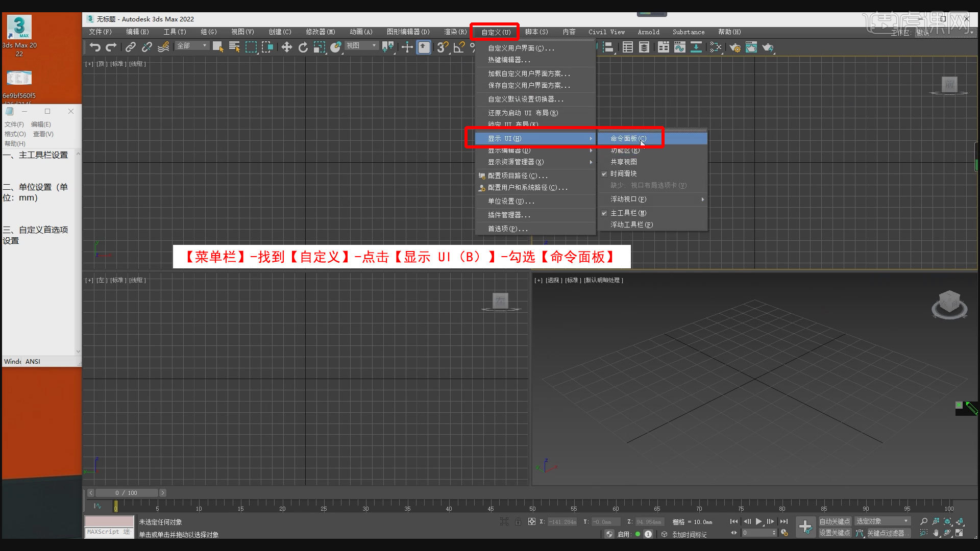Select the Rotate tool in the main toolbar

(303, 47)
